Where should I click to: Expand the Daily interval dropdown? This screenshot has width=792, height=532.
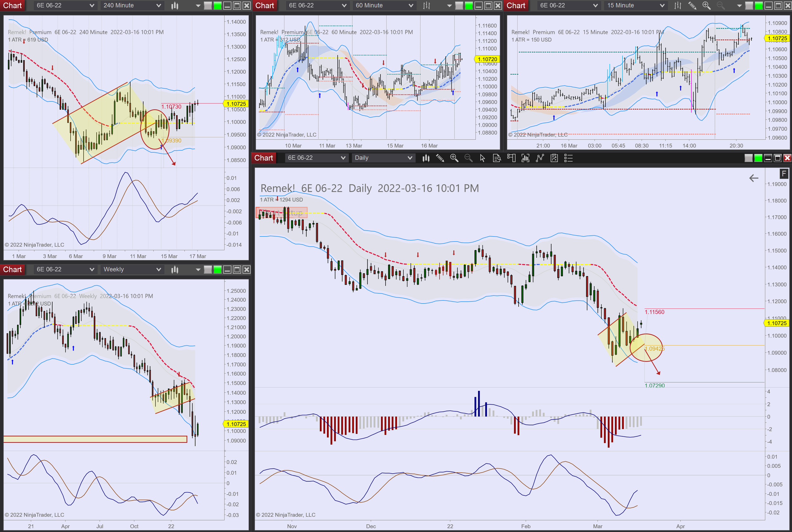pyautogui.click(x=383, y=158)
